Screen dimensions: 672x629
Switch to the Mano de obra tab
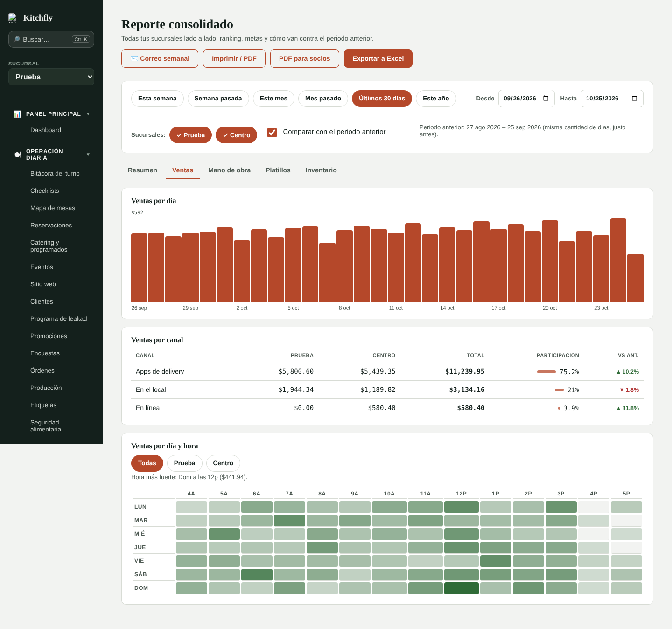click(x=229, y=170)
